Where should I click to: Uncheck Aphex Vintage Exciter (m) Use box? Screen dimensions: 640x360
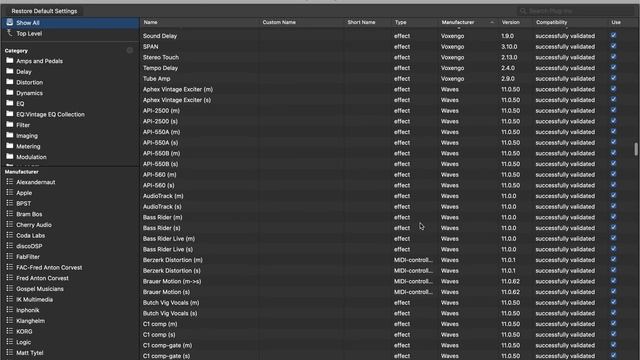[x=613, y=89]
